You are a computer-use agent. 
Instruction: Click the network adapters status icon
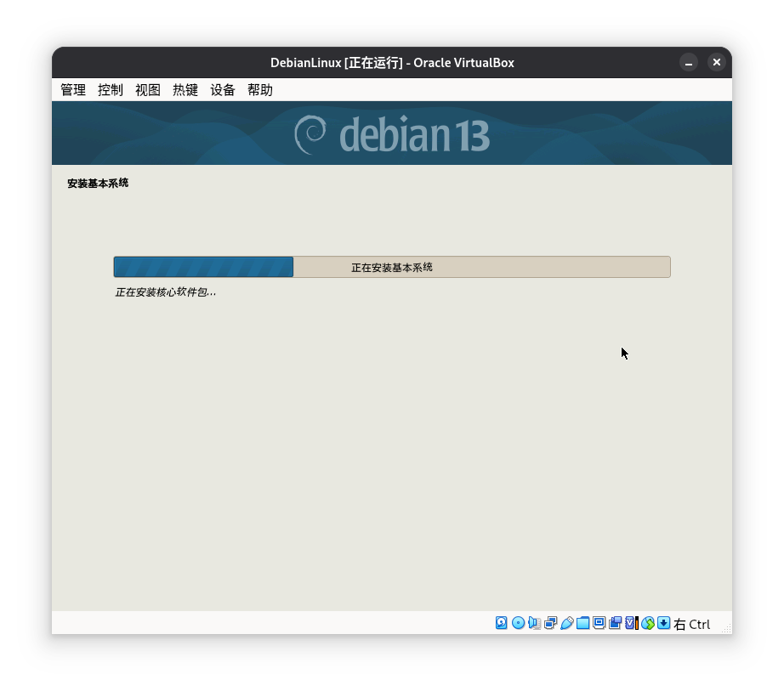550,622
